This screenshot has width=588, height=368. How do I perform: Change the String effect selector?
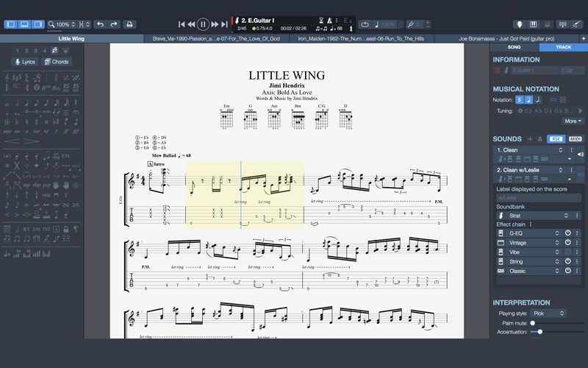click(x=534, y=261)
